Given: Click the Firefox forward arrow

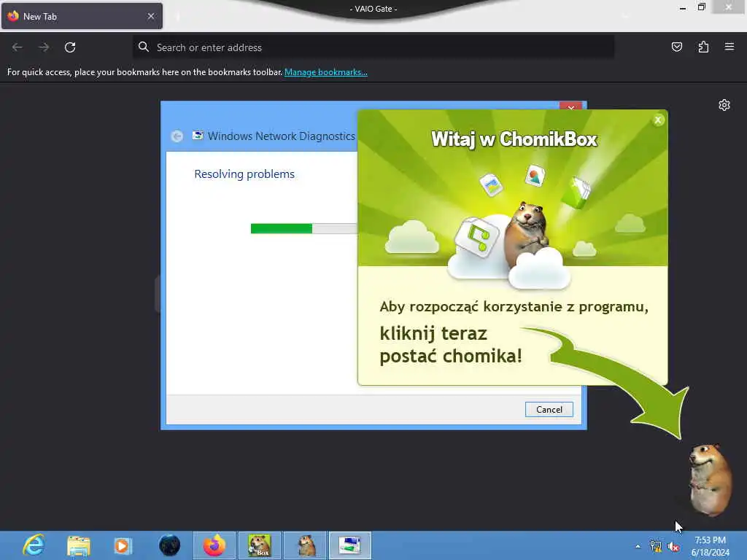Looking at the screenshot, I should (x=44, y=47).
